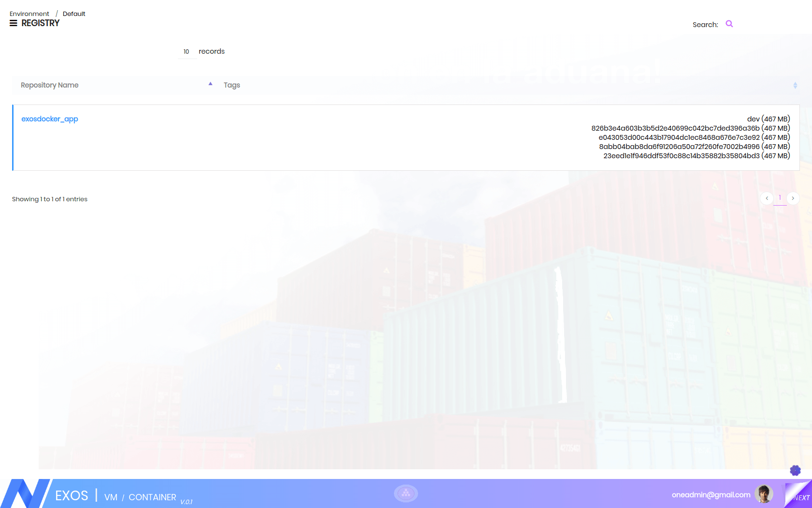The image size is (812, 508).
Task: Click the purple flower badge icon
Action: pos(795,470)
